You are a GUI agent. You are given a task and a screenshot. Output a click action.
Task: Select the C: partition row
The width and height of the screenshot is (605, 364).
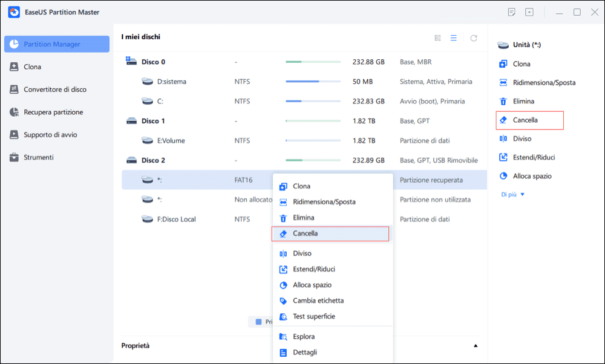(304, 101)
